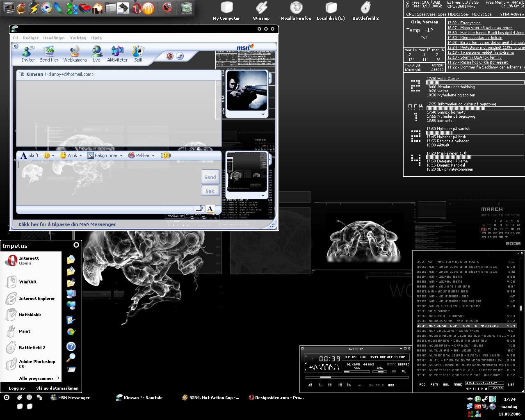Open the Handlinger menu
This screenshot has height=420, width=525.
click(54, 38)
